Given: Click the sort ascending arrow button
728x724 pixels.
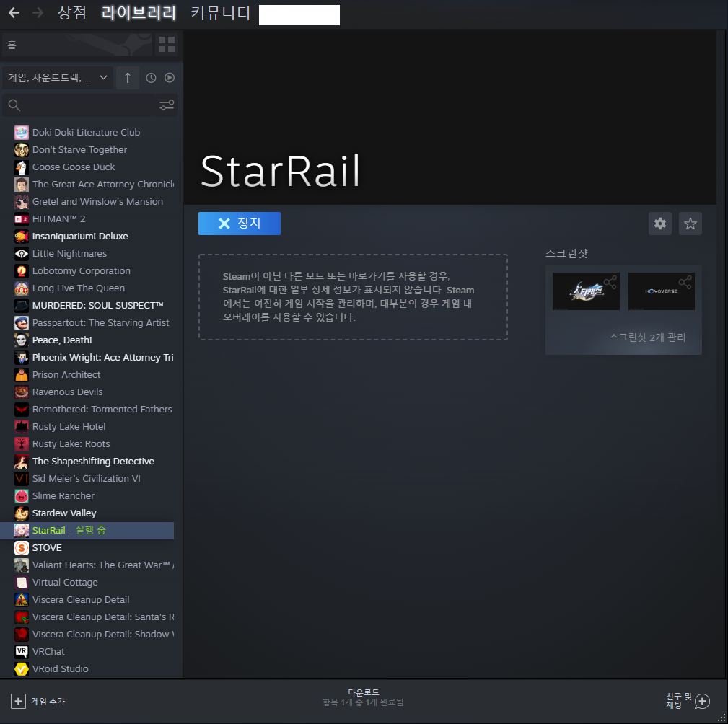Looking at the screenshot, I should [128, 78].
